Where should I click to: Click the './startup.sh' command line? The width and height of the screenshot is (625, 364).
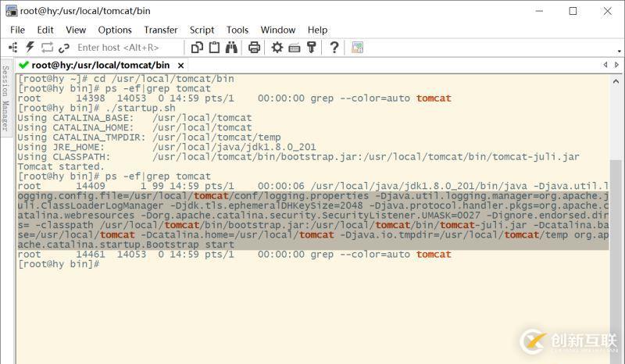tap(96, 108)
